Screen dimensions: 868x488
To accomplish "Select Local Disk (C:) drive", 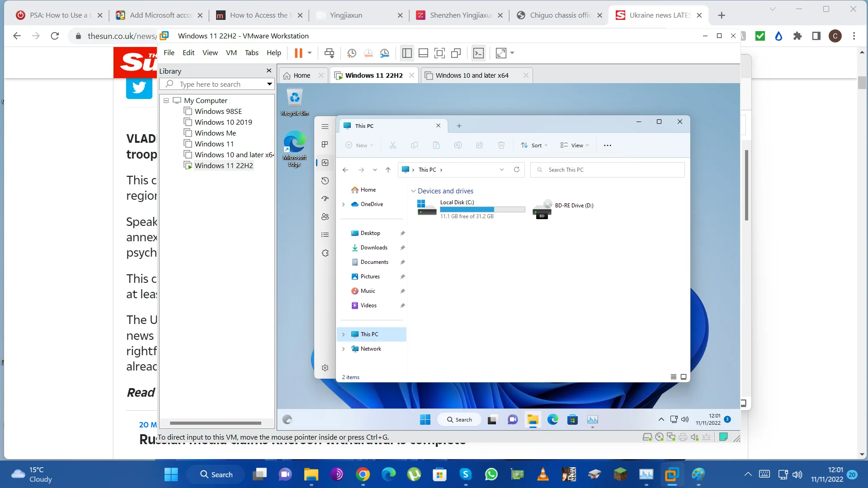I will [x=470, y=209].
